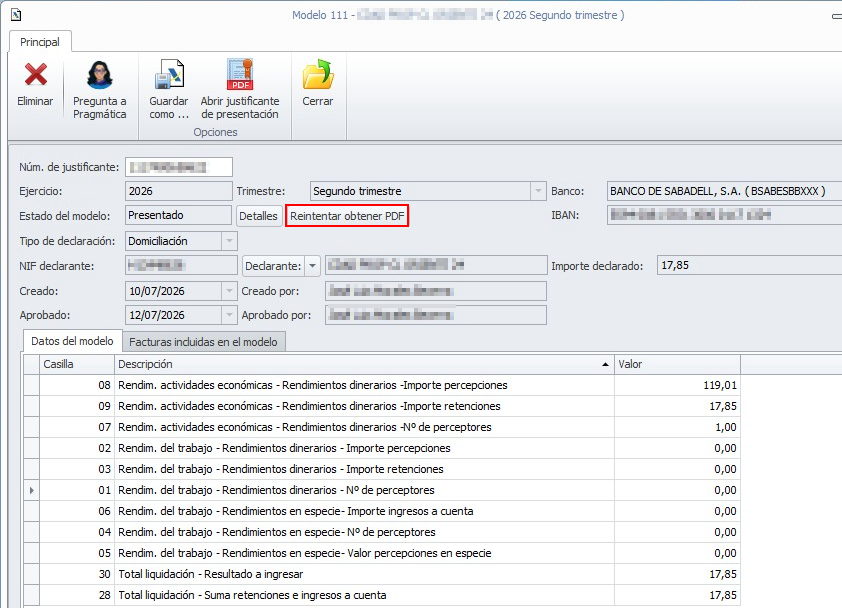Expand the Declarante dropdown arrow
The width and height of the screenshot is (842, 608).
[312, 266]
